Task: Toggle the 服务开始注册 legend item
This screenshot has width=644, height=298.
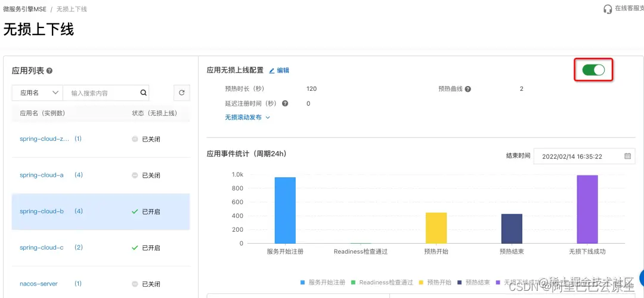Action: tap(323, 282)
